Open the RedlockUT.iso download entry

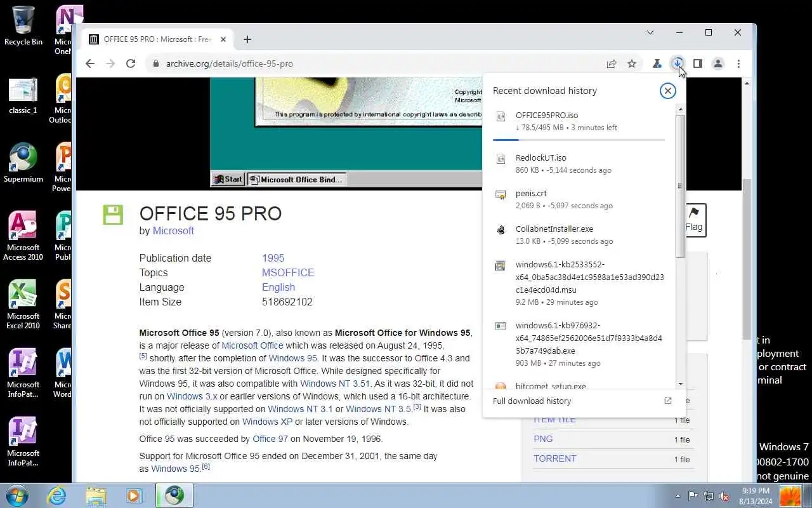click(579, 164)
